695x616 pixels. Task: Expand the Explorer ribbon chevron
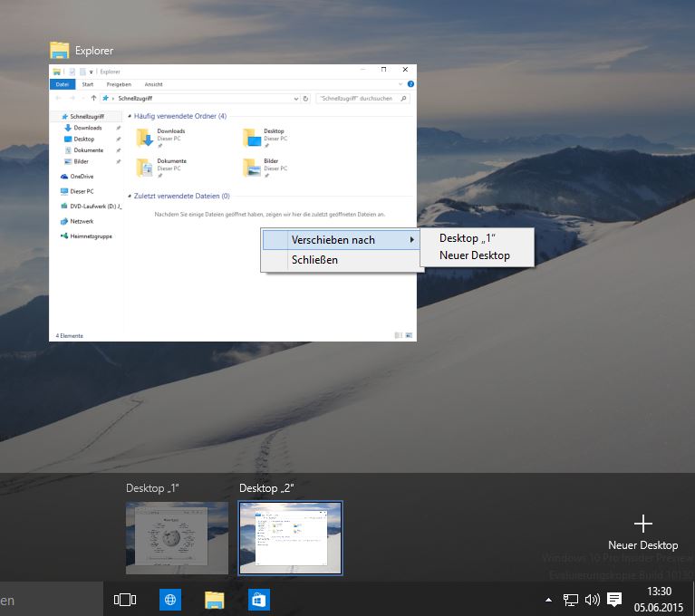pos(401,84)
